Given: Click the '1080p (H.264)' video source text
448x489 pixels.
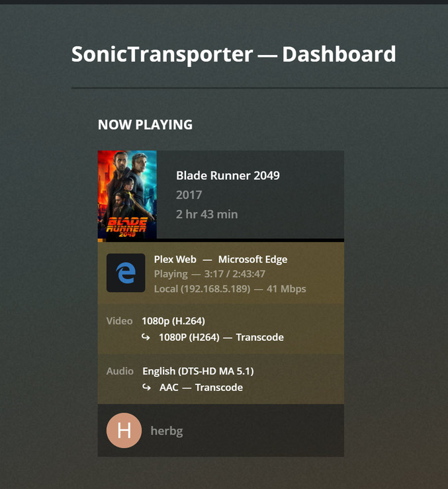Looking at the screenshot, I should click(x=173, y=321).
